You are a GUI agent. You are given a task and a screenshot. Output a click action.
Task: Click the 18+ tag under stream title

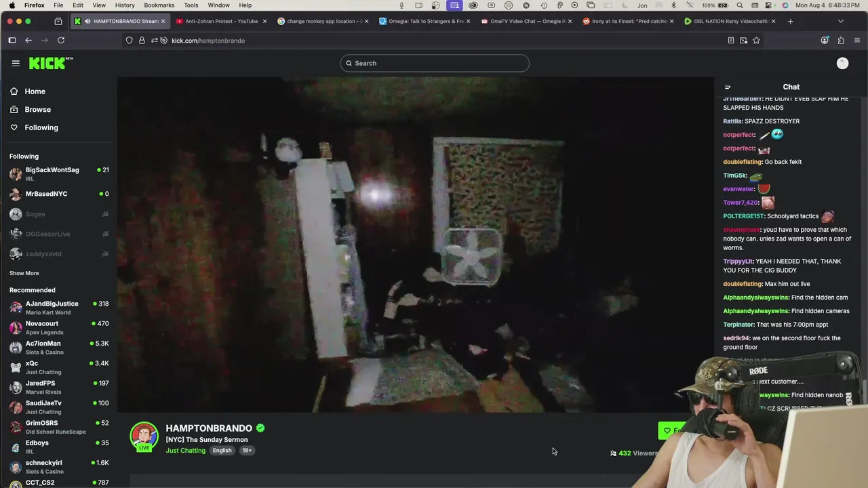(x=247, y=451)
